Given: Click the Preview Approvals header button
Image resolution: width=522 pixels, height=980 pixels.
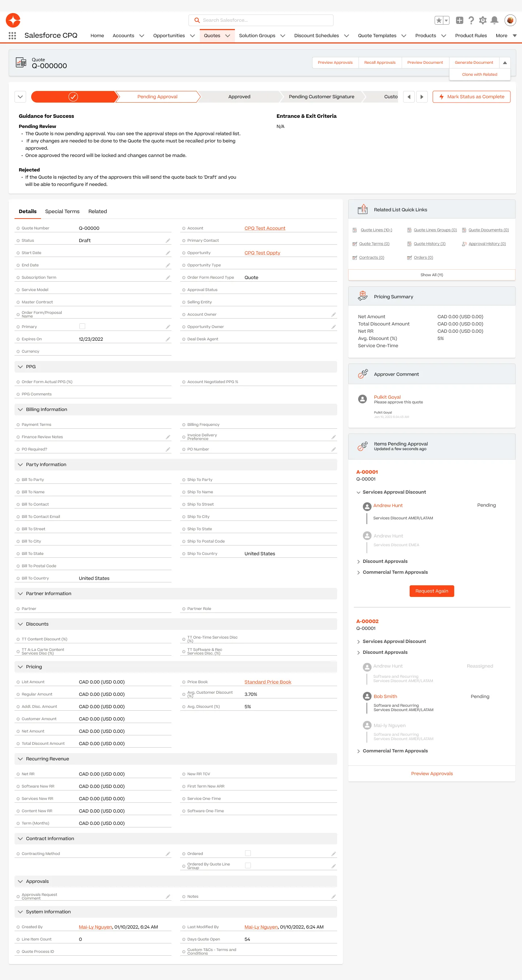Looking at the screenshot, I should click(335, 63).
